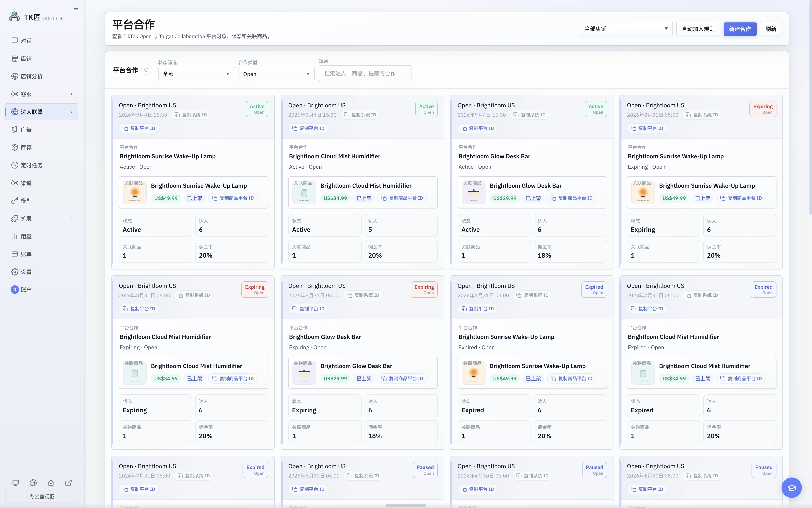Screen dimensions: 812x508
Task: Click the 广告 megaphone icon
Action: pos(15,130)
